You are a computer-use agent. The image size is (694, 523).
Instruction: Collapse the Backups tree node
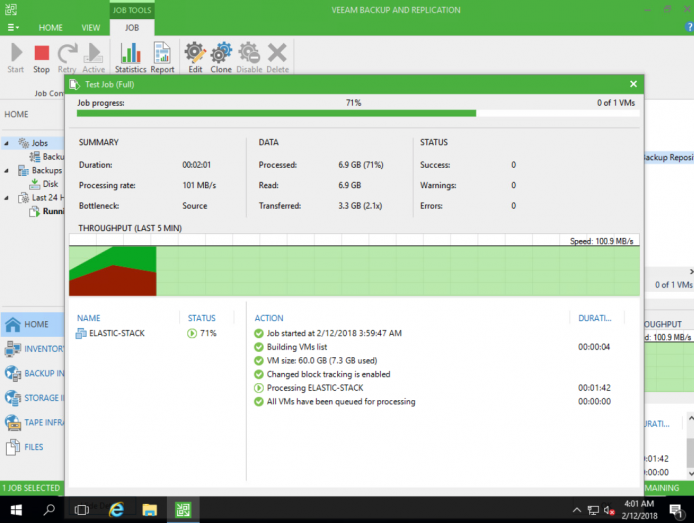pos(6,170)
